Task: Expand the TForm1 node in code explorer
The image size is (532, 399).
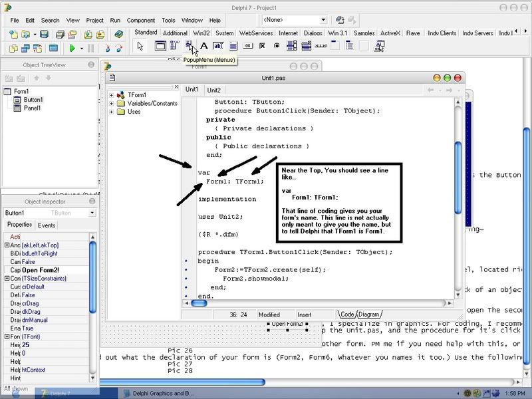Action: [112, 95]
